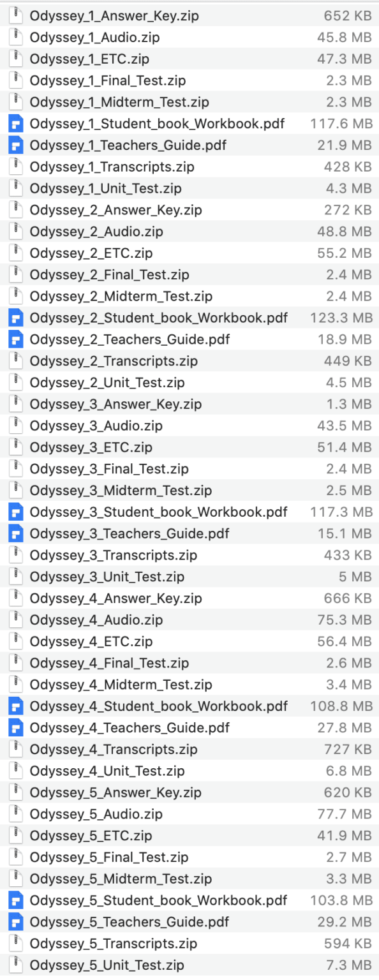Click the 428 KB size label of Odyssey_1_Transcripts.zip
Screen dimensions: 379x980
[349, 167]
